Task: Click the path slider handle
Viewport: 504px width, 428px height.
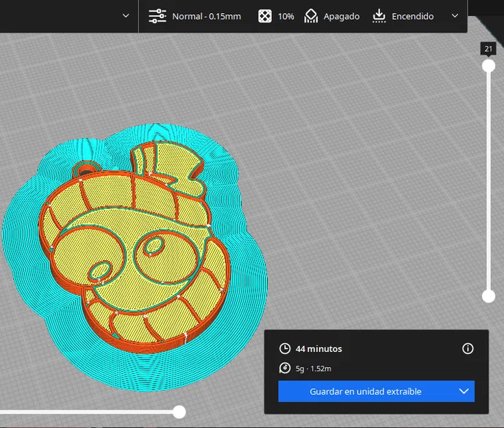Action: pos(179,412)
